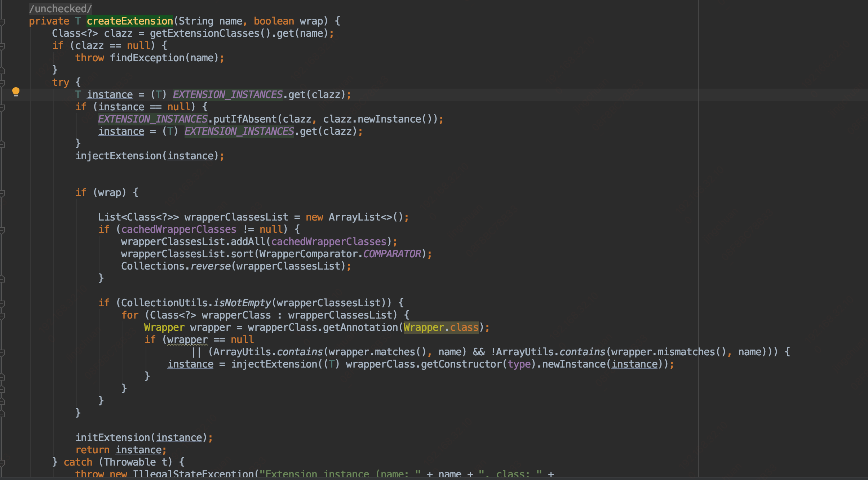Click the initExtension method call

pos(112,438)
